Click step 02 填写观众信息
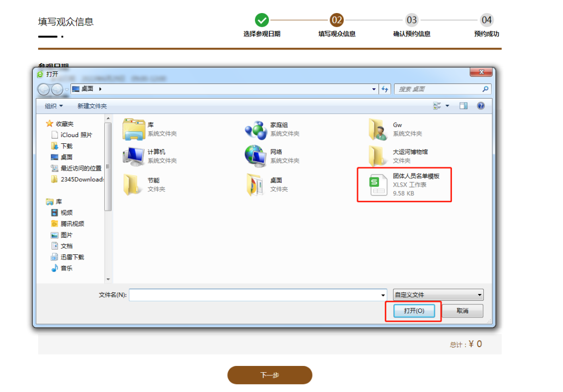The image size is (563, 392). pos(337,20)
